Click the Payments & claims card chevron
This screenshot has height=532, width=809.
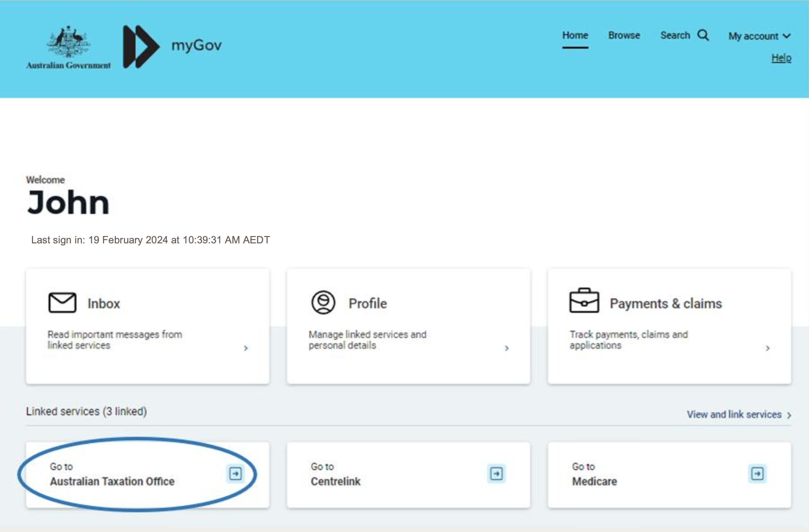coord(767,348)
